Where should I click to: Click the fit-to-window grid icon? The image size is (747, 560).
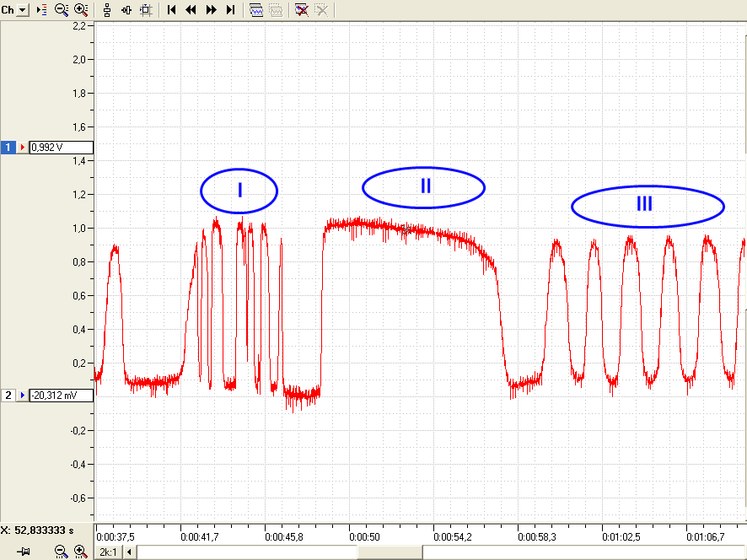point(146,10)
